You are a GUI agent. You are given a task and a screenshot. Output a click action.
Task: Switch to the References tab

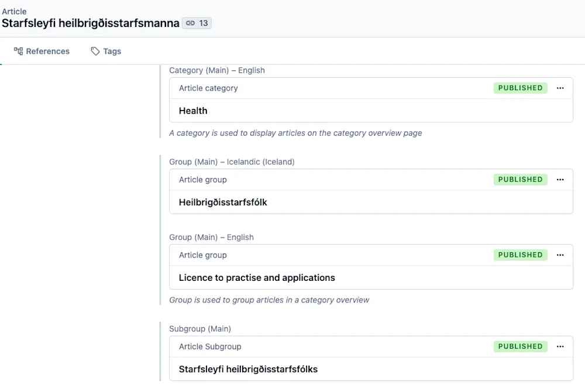pyautogui.click(x=42, y=51)
